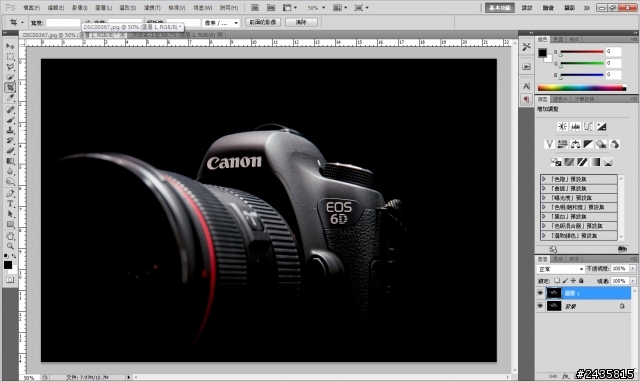
Task: Select the Move tool
Action: pyautogui.click(x=10, y=47)
